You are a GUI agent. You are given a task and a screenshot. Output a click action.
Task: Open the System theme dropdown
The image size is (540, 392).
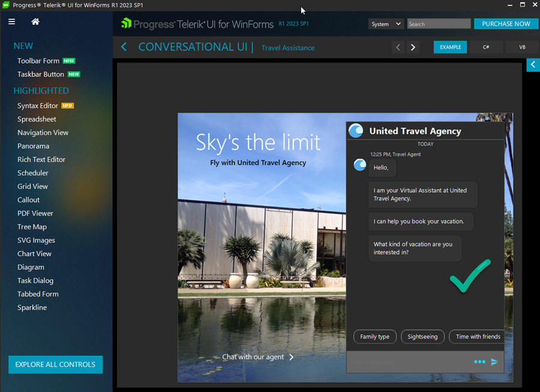386,24
